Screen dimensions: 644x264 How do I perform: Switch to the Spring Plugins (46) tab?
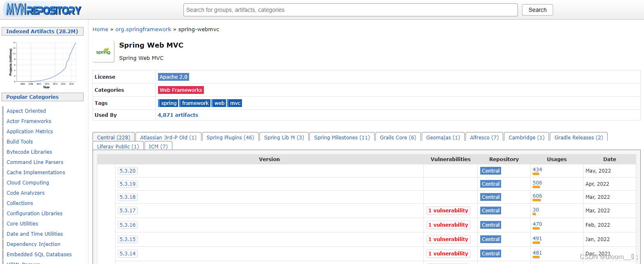point(230,137)
